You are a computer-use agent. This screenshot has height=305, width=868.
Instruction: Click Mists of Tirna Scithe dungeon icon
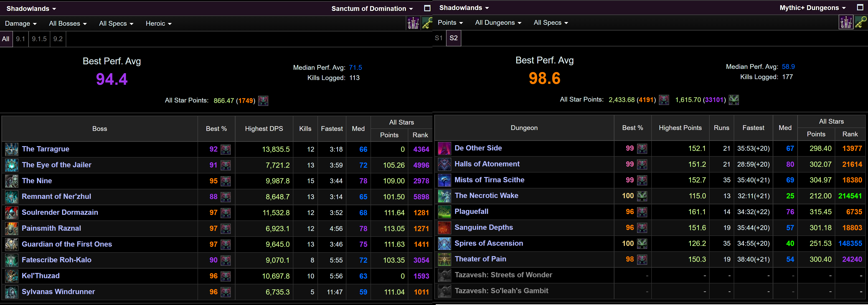coord(444,180)
